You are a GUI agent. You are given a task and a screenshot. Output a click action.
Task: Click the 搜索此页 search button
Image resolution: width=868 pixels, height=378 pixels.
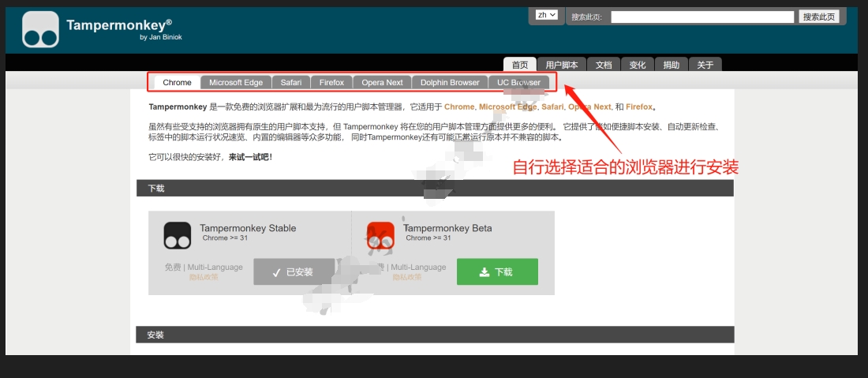819,17
